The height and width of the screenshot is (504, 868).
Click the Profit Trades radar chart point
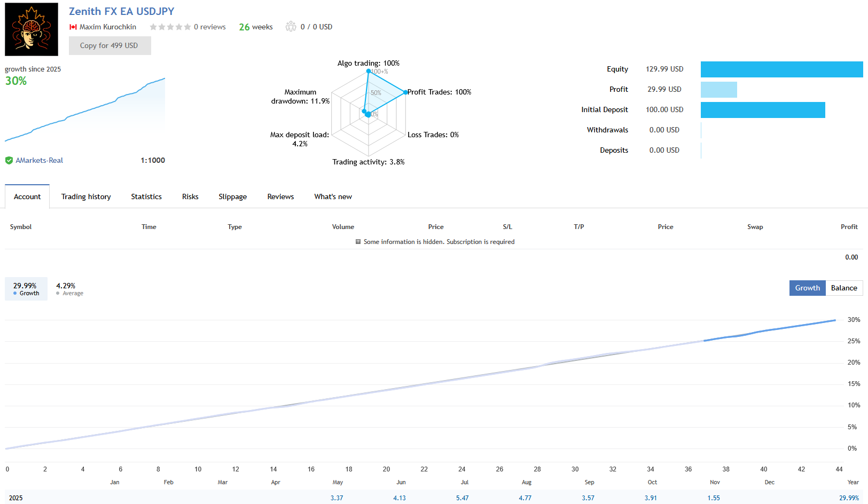point(405,92)
